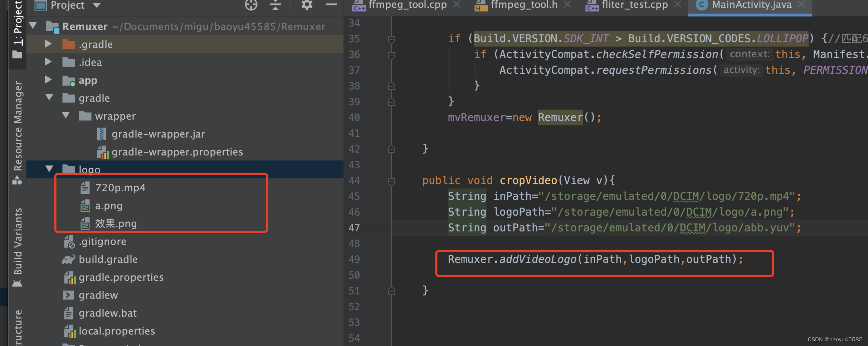868x346 pixels.
Task: Click the inPath string on line 45
Action: 667,196
